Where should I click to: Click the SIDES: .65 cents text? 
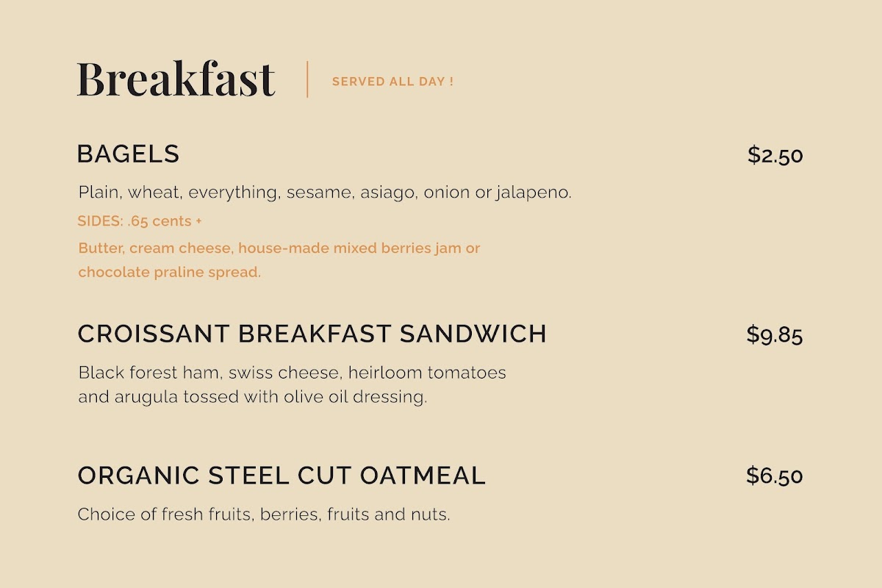(134, 220)
